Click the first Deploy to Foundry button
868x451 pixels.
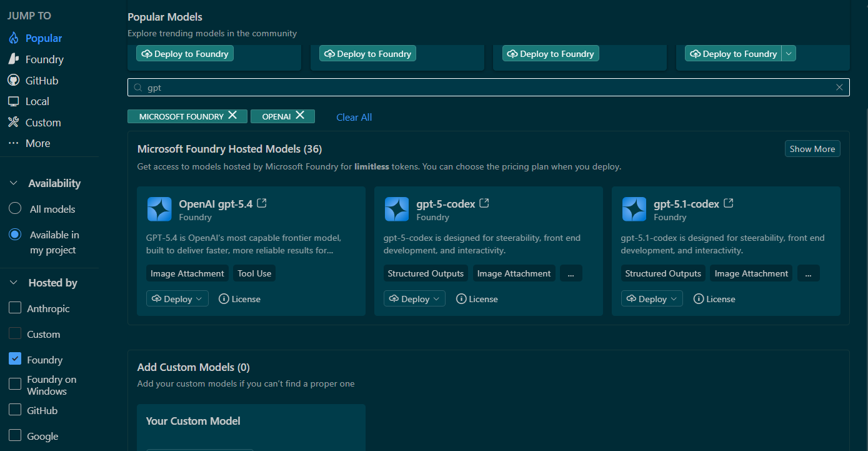coord(185,54)
